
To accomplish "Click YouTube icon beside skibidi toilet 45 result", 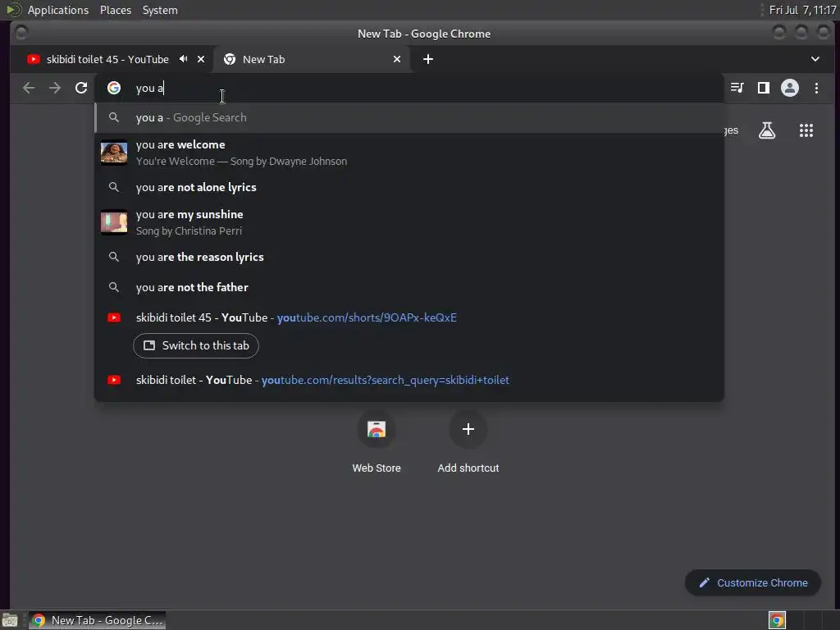I will click(x=113, y=317).
